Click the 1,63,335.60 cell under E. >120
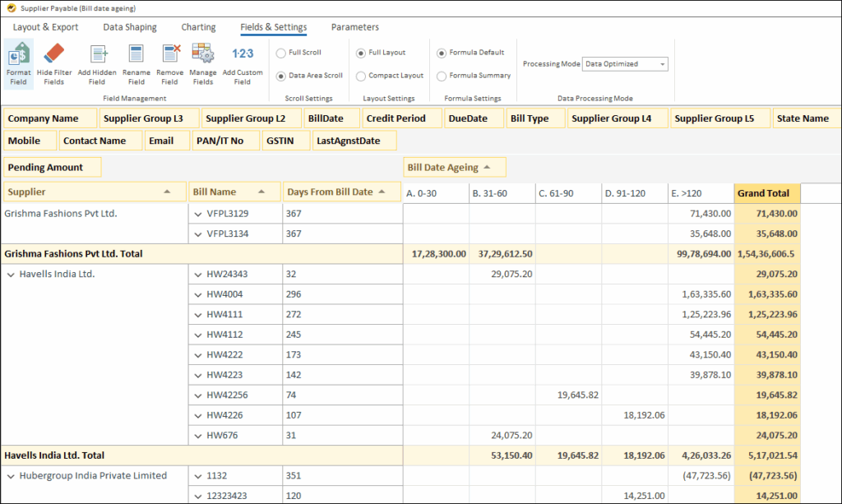Viewport: 842px width, 504px height. click(701, 294)
